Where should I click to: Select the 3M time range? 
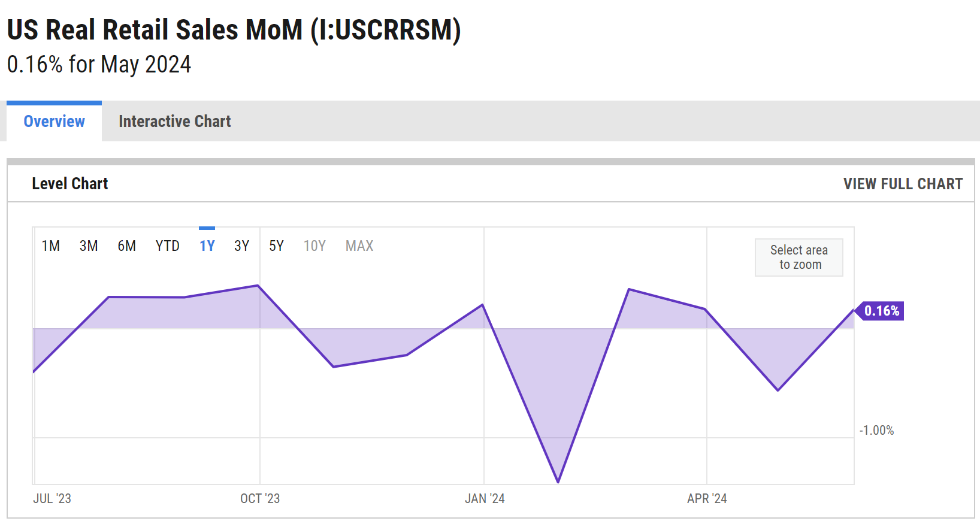[89, 246]
